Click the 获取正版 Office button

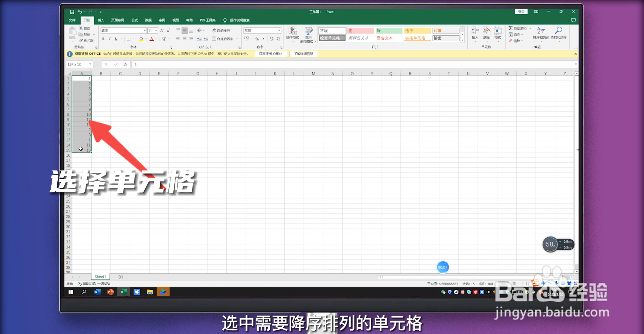[270, 54]
